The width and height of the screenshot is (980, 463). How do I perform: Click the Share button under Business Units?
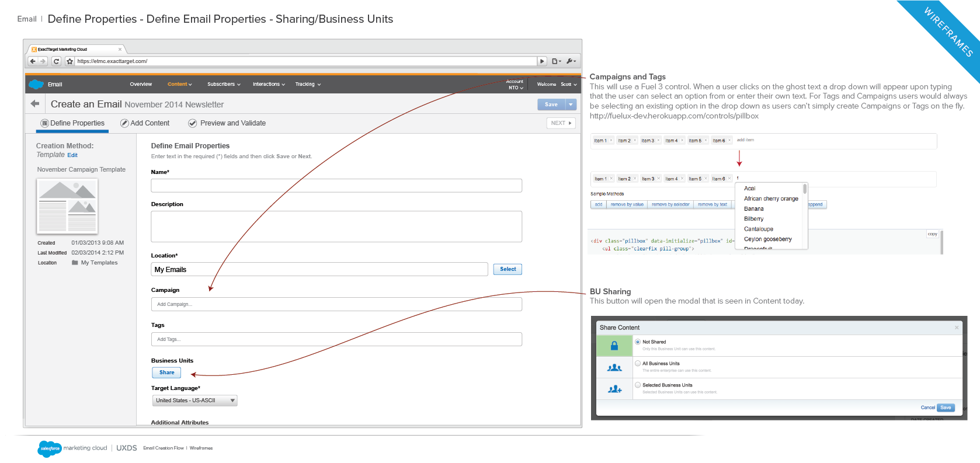[166, 373]
